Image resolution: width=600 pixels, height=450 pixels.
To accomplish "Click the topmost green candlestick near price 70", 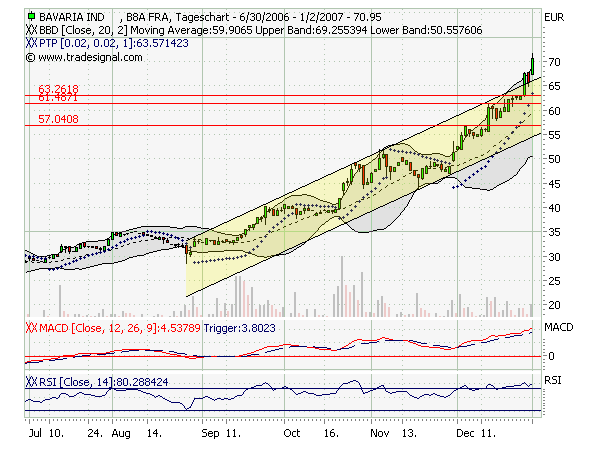I will click(532, 64).
